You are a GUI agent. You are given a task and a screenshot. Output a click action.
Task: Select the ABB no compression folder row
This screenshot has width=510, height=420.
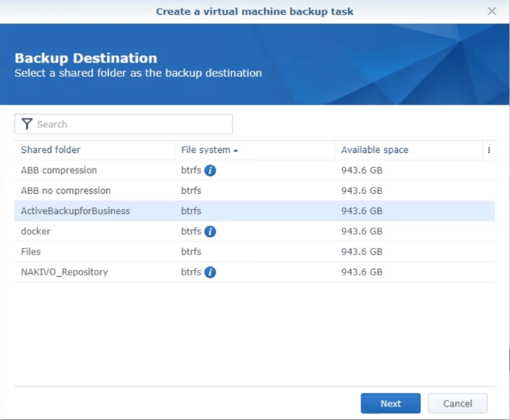[x=66, y=191]
